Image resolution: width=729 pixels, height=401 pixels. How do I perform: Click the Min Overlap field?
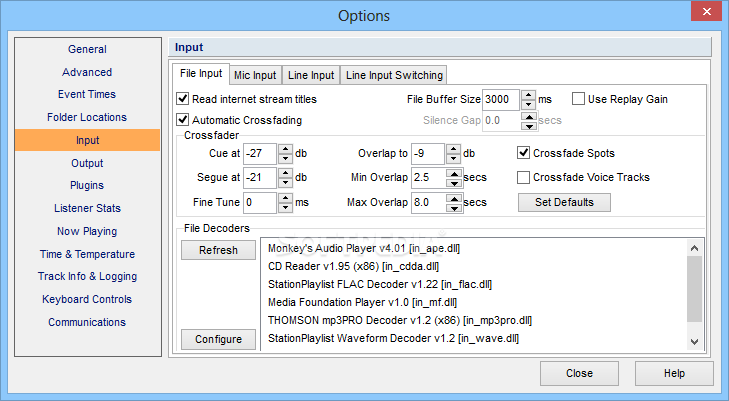point(428,177)
